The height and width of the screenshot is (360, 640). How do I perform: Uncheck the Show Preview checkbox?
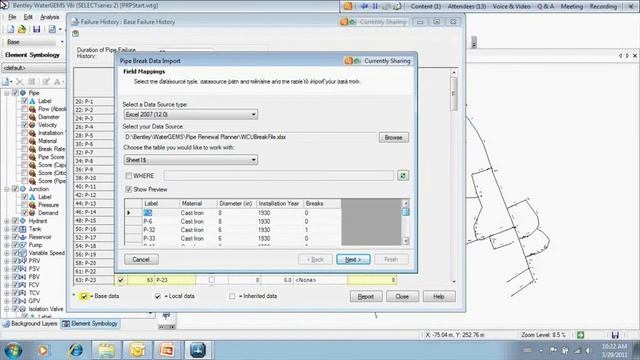click(129, 189)
